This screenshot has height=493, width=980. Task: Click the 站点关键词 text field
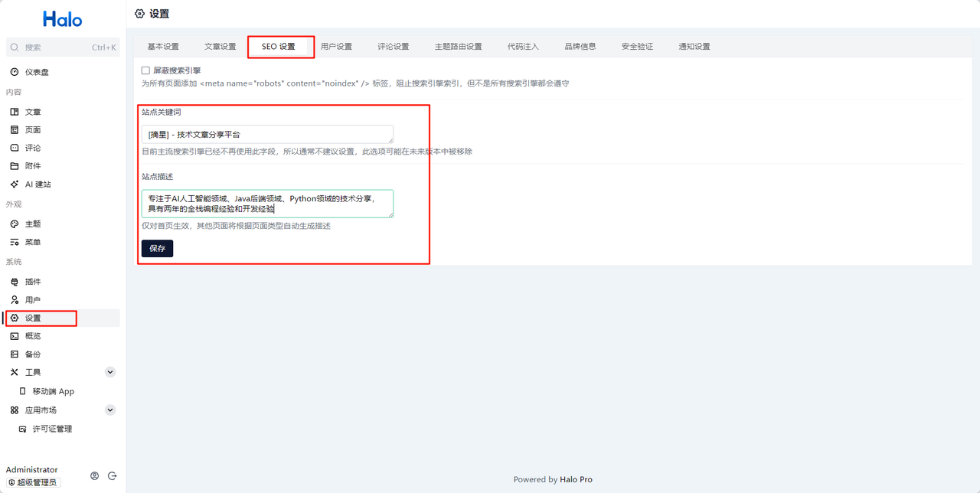(x=266, y=135)
